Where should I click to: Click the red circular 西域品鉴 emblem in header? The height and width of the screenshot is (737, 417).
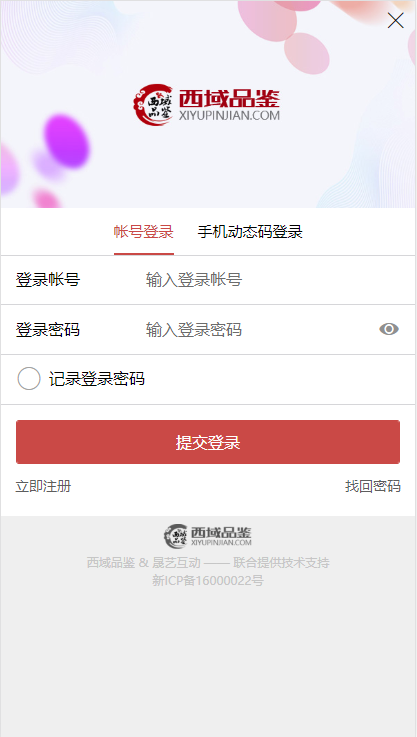click(x=153, y=105)
